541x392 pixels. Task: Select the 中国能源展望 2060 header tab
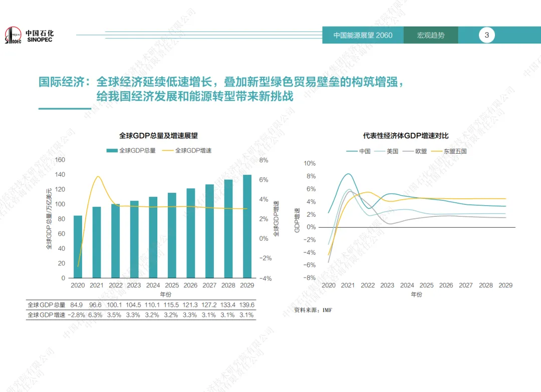click(x=363, y=35)
